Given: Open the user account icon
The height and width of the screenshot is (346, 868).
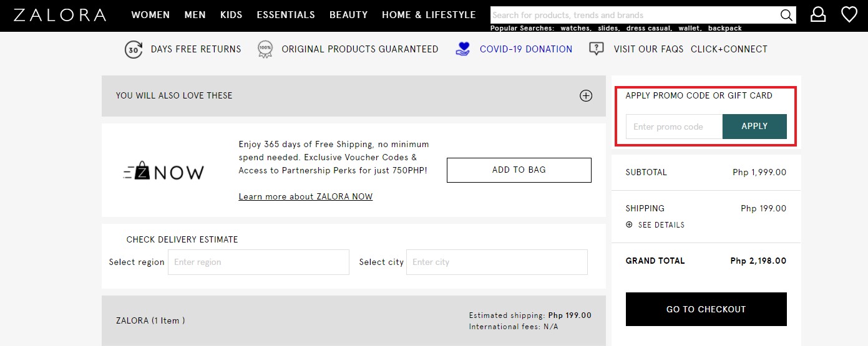Looking at the screenshot, I should coord(818,14).
